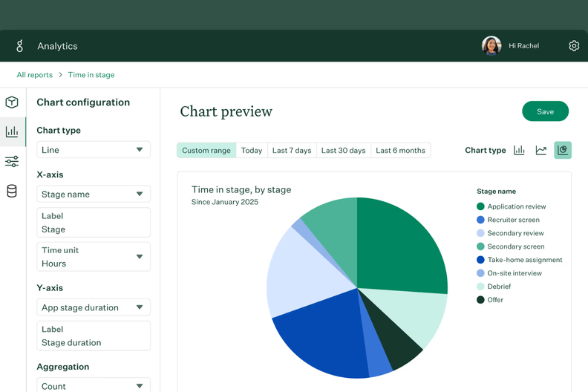The width and height of the screenshot is (588, 392).
Task: Open the bar chart sidebar icon
Action: pos(12,132)
